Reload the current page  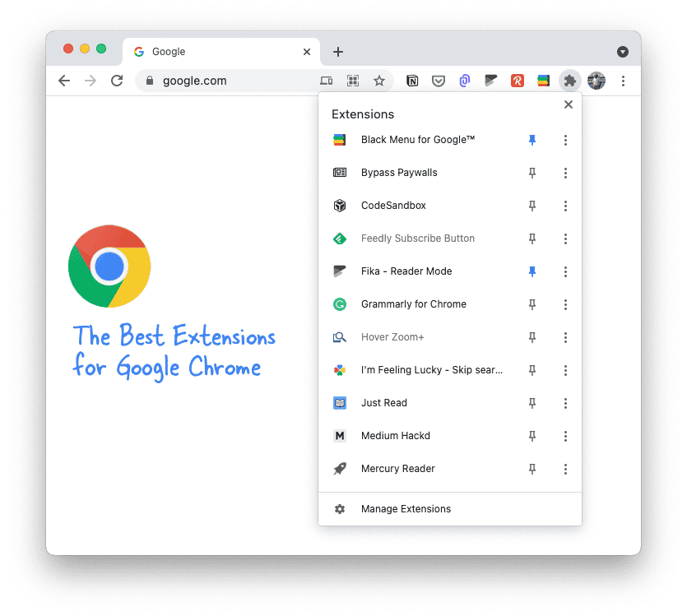pyautogui.click(x=117, y=81)
